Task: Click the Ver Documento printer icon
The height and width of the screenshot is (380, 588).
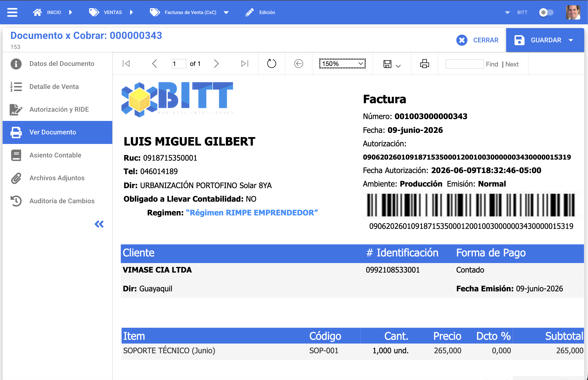Action: point(16,132)
